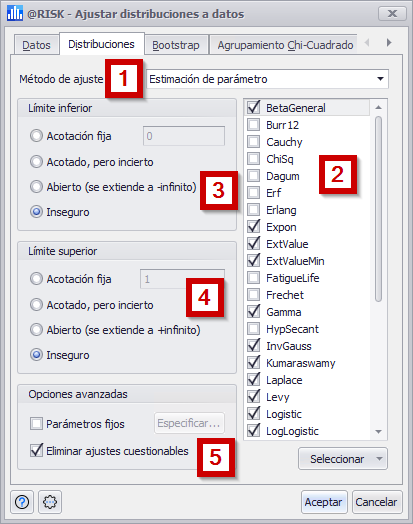
Task: Click the @RISK app icon in title bar
Action: [15, 13]
